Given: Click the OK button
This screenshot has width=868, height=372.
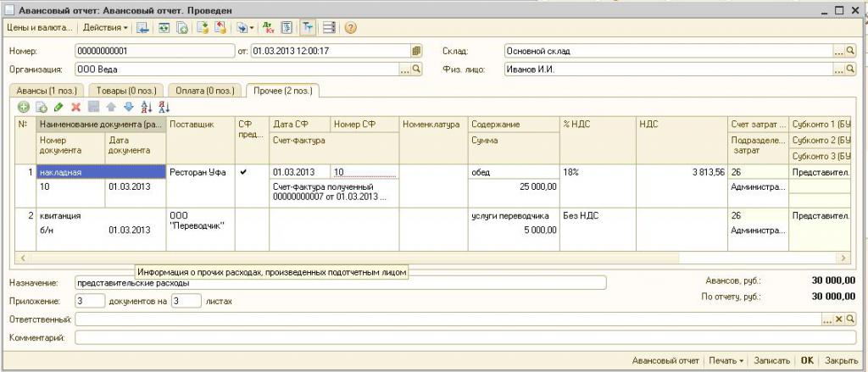Looking at the screenshot, I should coord(808,360).
